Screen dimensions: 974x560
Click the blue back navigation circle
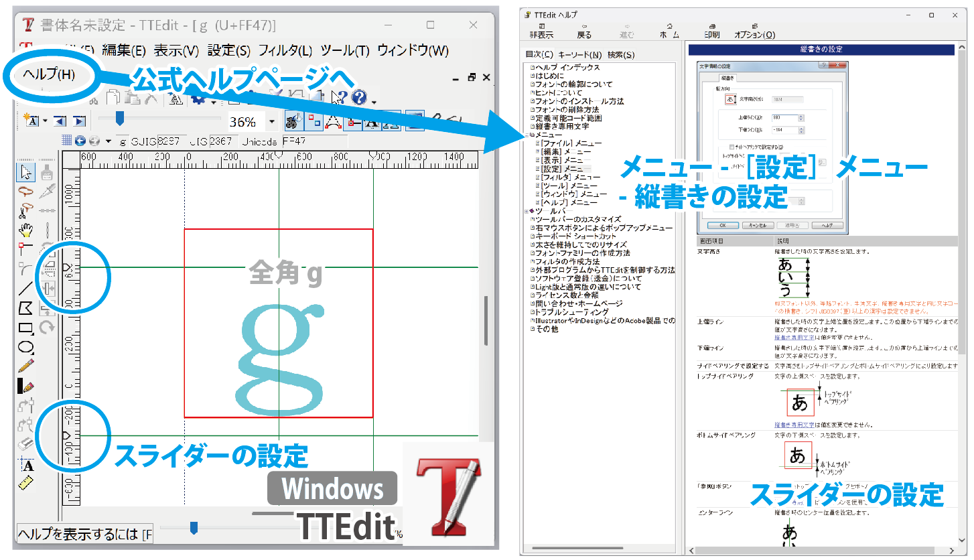(x=80, y=141)
